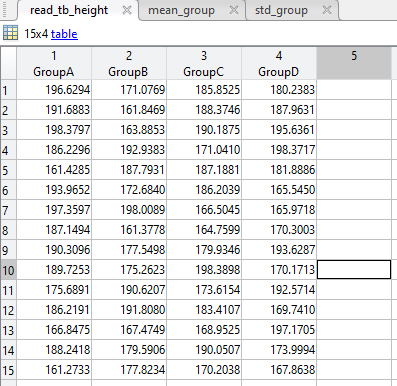Click cell with value 188.3746
Image resolution: width=397 pixels, height=386 pixels.
click(204, 110)
